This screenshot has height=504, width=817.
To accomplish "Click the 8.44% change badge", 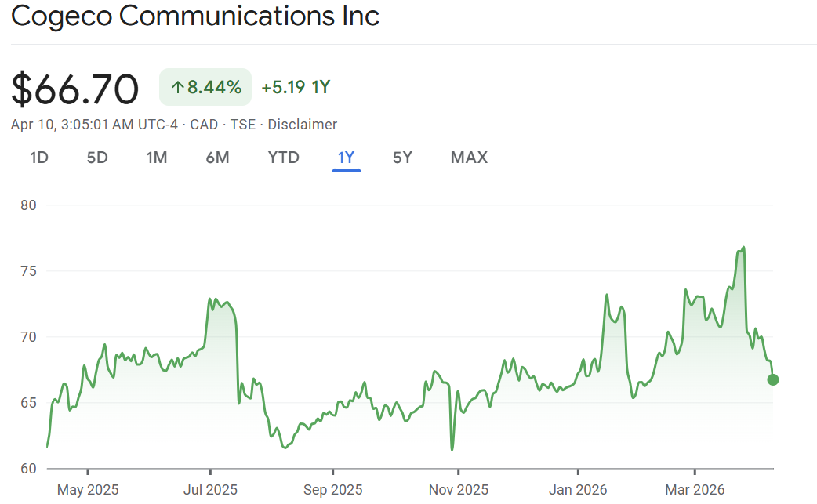I will pyautogui.click(x=205, y=87).
